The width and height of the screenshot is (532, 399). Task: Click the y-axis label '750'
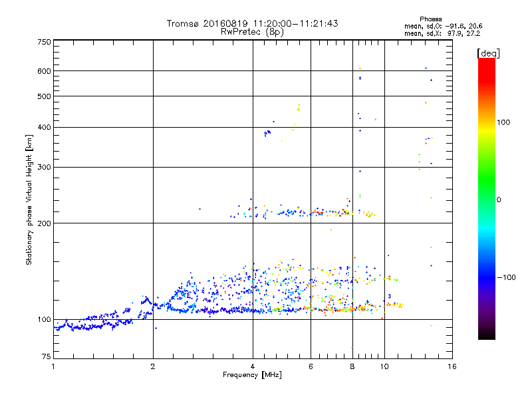[x=44, y=42]
